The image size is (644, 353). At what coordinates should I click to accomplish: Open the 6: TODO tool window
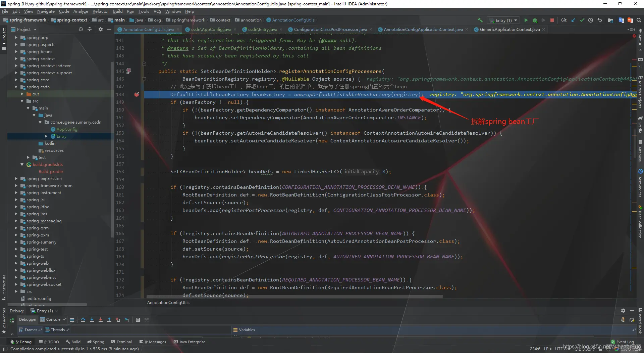click(49, 342)
